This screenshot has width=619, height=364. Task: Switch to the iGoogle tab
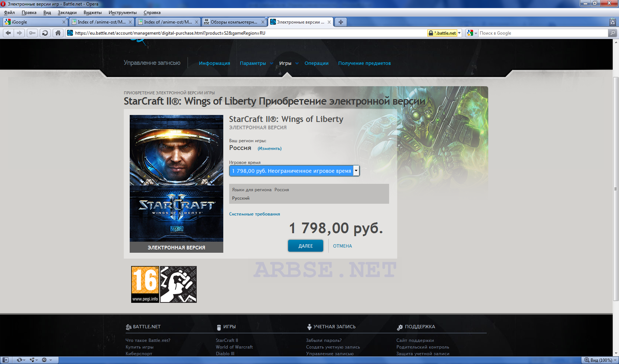click(x=35, y=22)
